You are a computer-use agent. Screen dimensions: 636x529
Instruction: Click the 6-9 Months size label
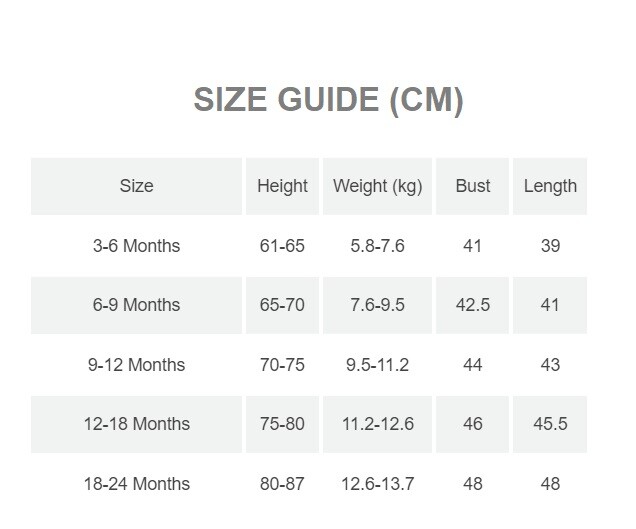(136, 305)
